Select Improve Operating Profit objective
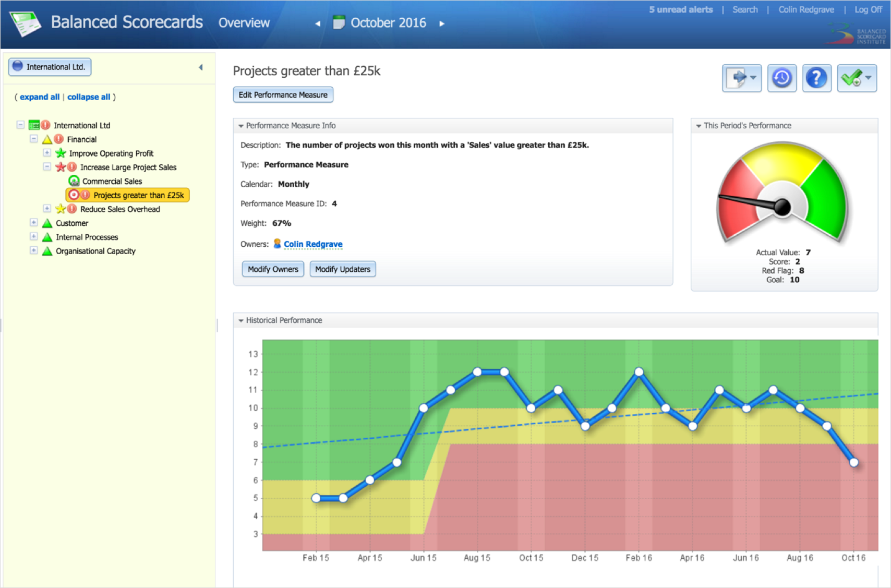Viewport: 891px width, 588px height. point(111,153)
